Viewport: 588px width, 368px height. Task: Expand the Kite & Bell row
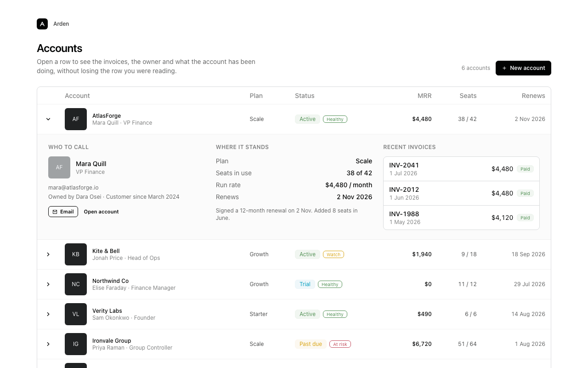(48, 254)
